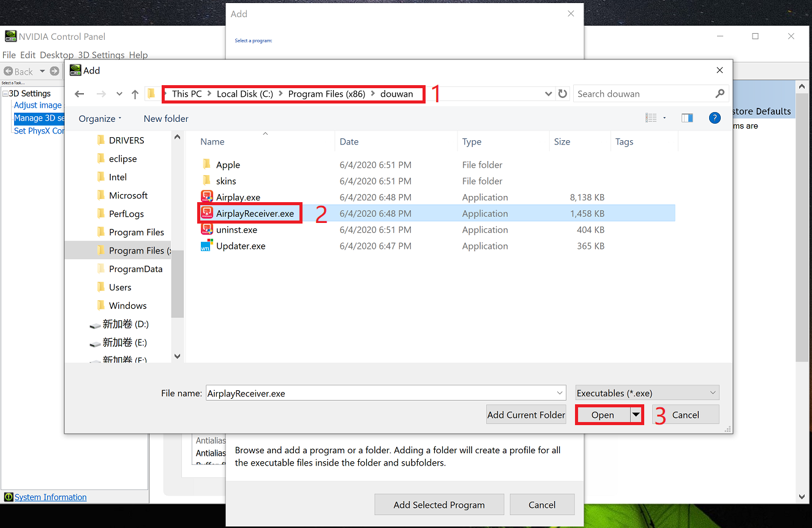
Task: Click the uninst.exe file icon
Action: click(x=206, y=230)
